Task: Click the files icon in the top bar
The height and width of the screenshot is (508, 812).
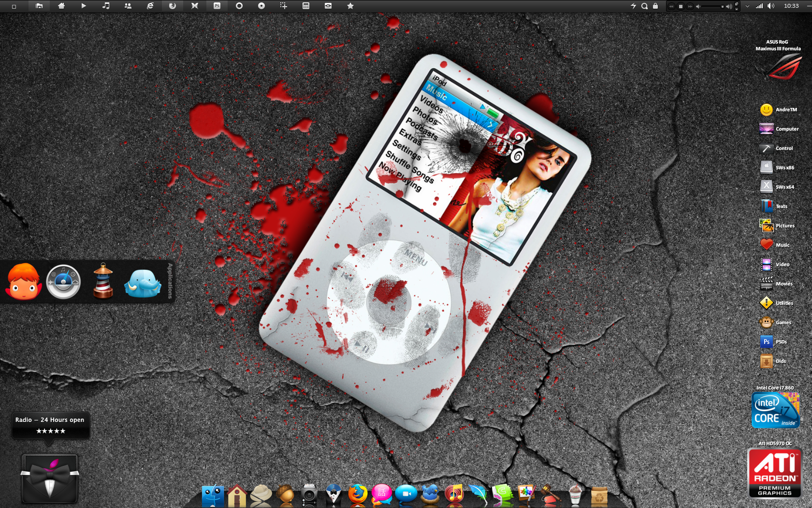Action: click(x=39, y=6)
